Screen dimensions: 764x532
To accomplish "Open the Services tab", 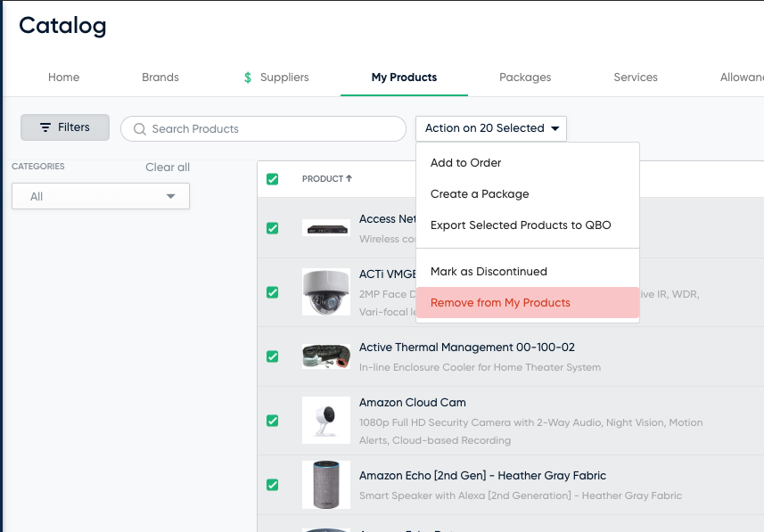I will tap(636, 78).
